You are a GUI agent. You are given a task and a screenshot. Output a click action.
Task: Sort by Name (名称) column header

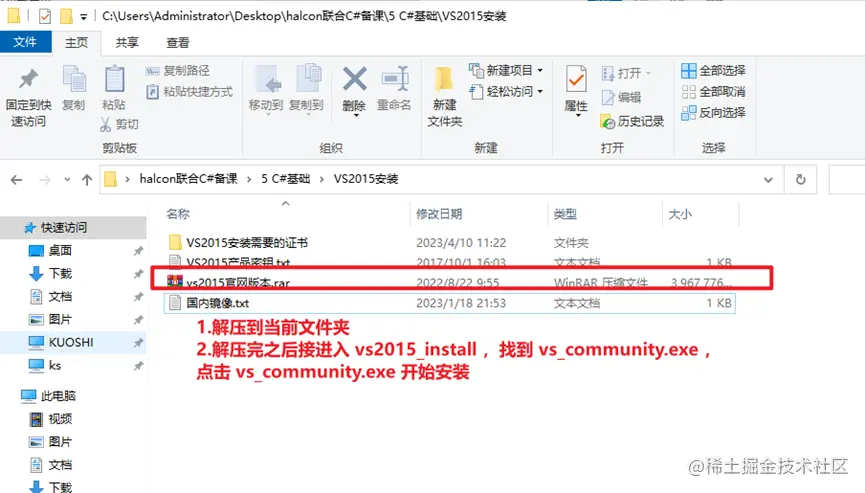click(x=178, y=214)
